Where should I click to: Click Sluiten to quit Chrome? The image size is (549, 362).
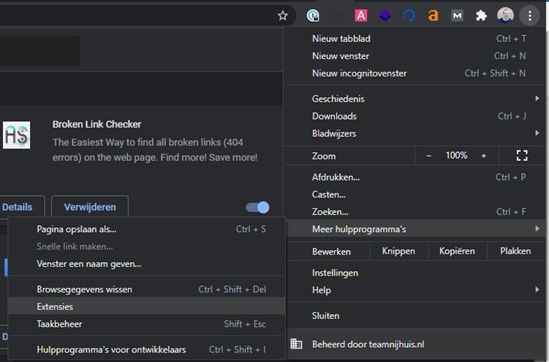click(x=416, y=315)
